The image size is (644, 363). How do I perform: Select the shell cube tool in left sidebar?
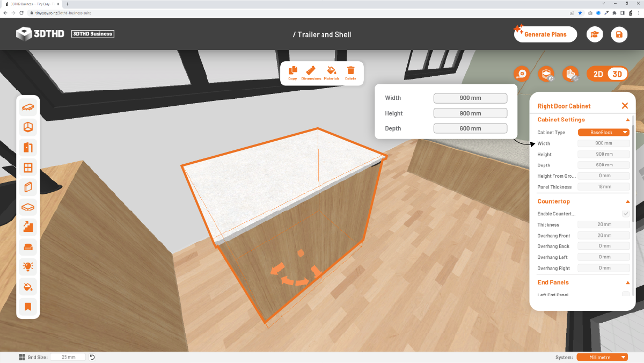tap(28, 127)
